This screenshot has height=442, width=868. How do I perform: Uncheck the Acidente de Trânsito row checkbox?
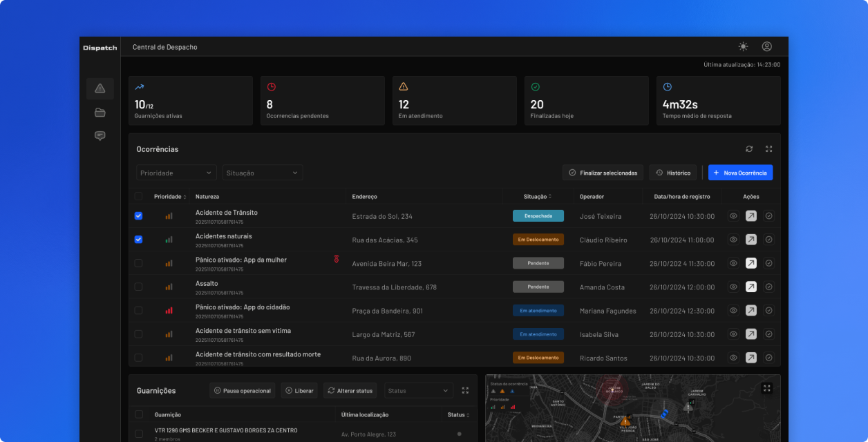tap(138, 216)
